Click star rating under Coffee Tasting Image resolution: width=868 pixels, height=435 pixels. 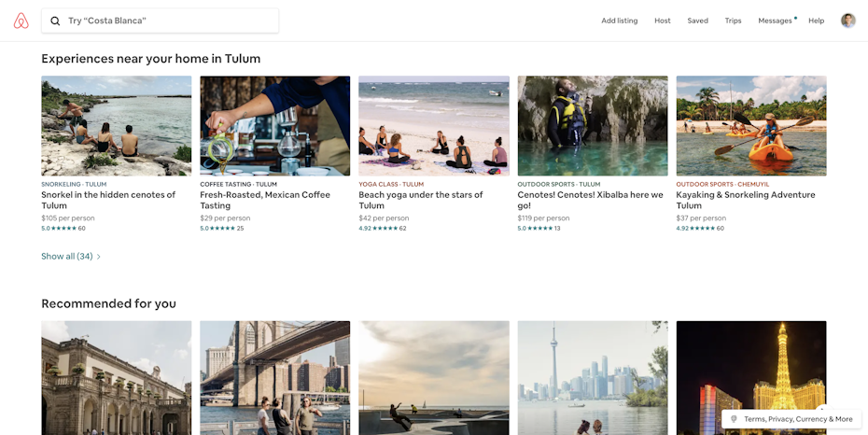click(223, 228)
